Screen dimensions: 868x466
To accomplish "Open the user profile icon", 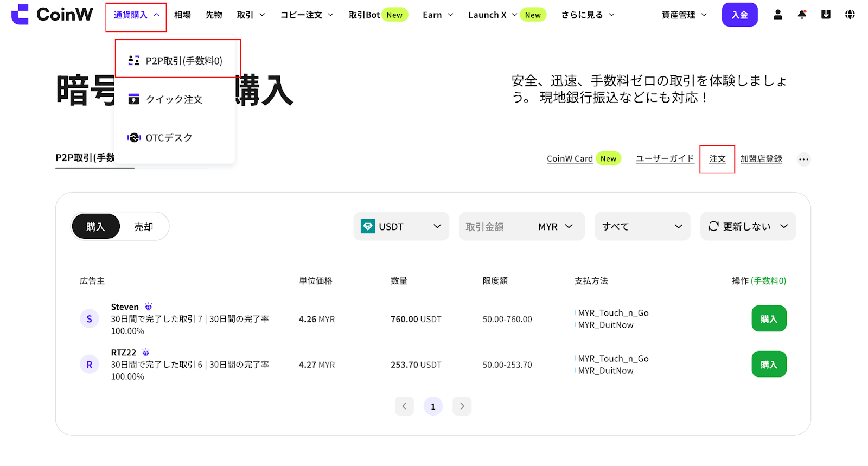I will tap(778, 15).
